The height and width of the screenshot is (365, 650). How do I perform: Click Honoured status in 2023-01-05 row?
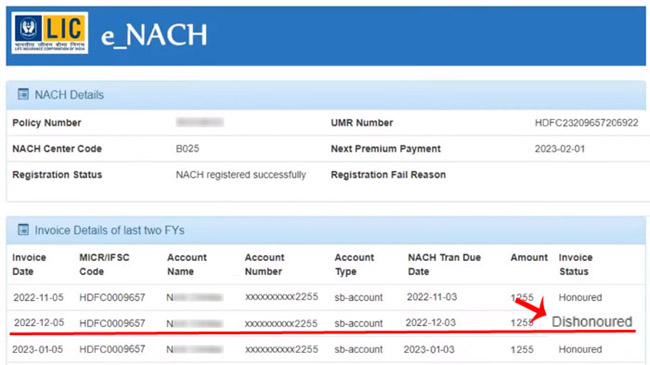(x=580, y=349)
